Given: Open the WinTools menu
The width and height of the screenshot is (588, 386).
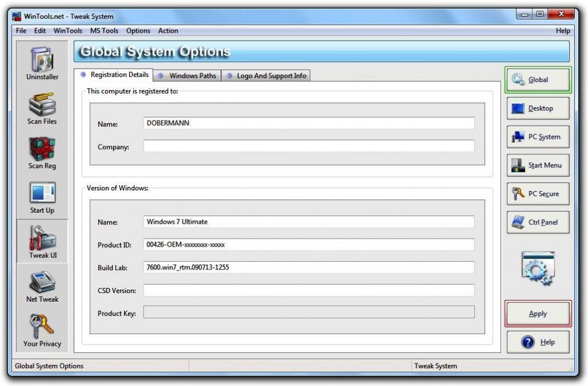Looking at the screenshot, I should (x=68, y=31).
